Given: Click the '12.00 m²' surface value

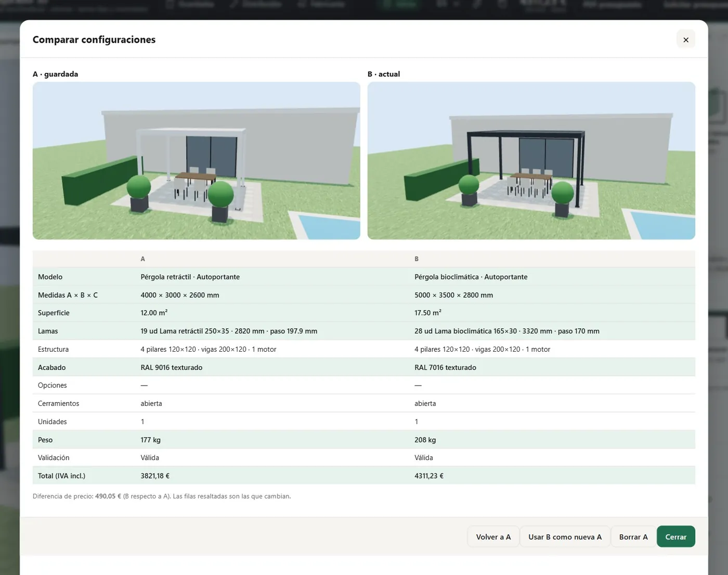Looking at the screenshot, I should point(154,313).
